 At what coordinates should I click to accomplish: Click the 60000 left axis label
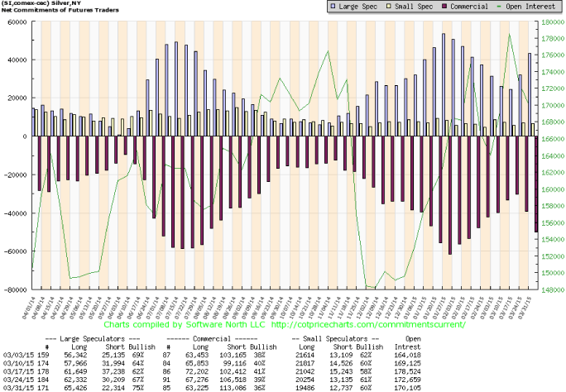point(16,22)
